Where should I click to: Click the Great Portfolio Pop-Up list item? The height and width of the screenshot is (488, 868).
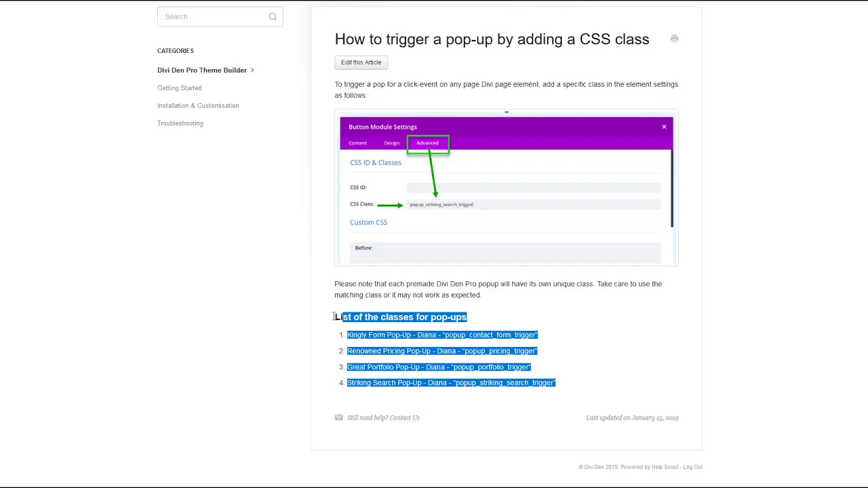pos(439,367)
